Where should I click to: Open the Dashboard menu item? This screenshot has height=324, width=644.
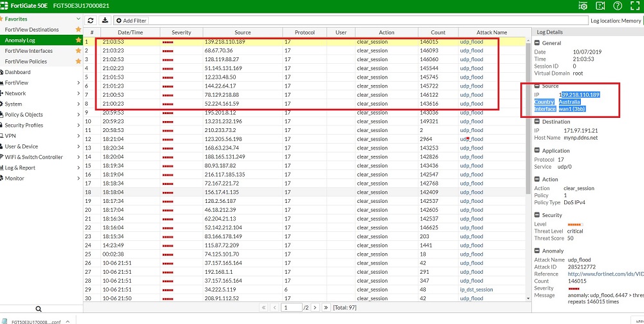pyautogui.click(x=18, y=72)
